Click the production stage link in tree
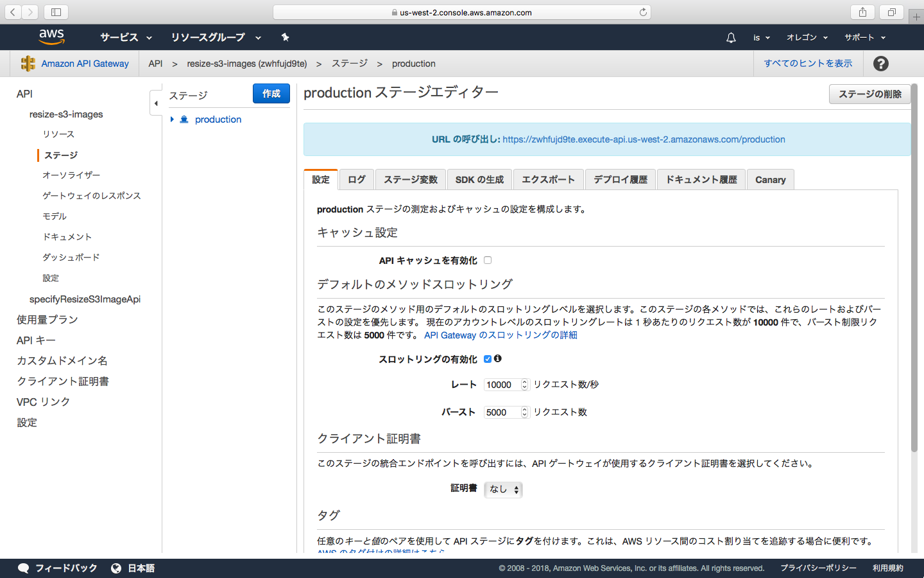Viewport: 924px width, 578px height. pyautogui.click(x=218, y=119)
